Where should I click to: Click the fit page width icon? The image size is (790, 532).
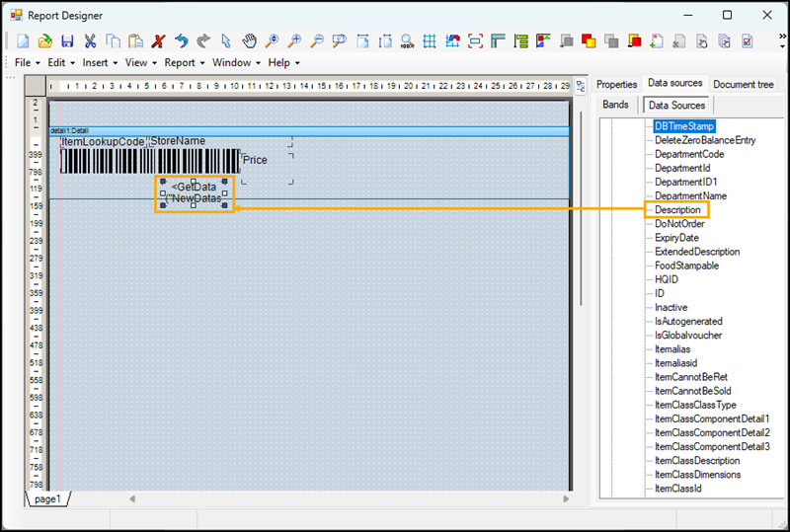coord(362,41)
